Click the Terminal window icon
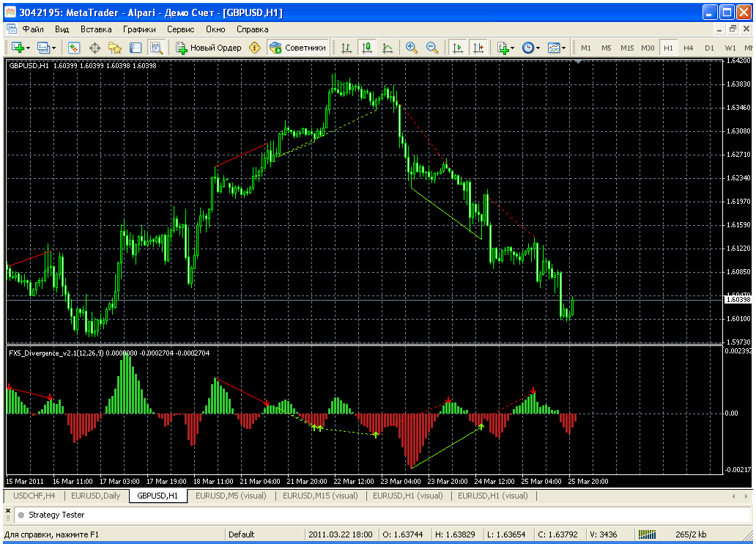756x544 pixels. [x=136, y=48]
